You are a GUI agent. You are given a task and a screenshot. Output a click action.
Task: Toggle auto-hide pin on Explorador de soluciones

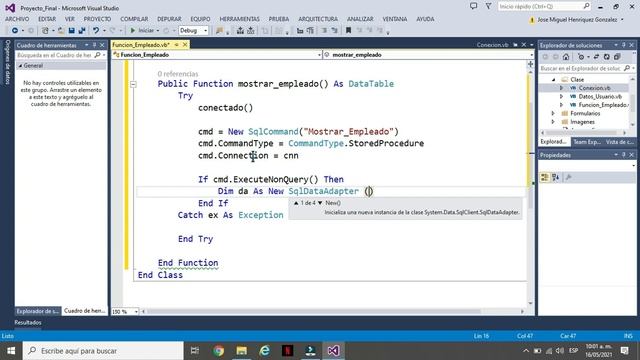[623, 45]
